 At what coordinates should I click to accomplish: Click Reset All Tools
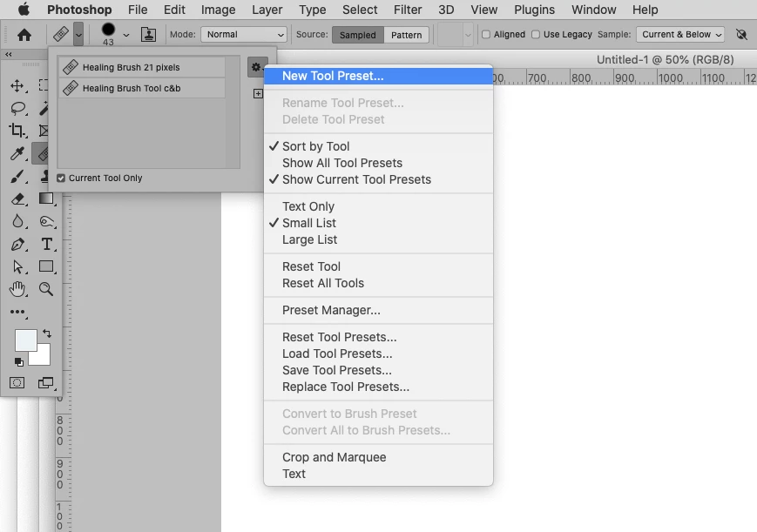tap(378, 283)
